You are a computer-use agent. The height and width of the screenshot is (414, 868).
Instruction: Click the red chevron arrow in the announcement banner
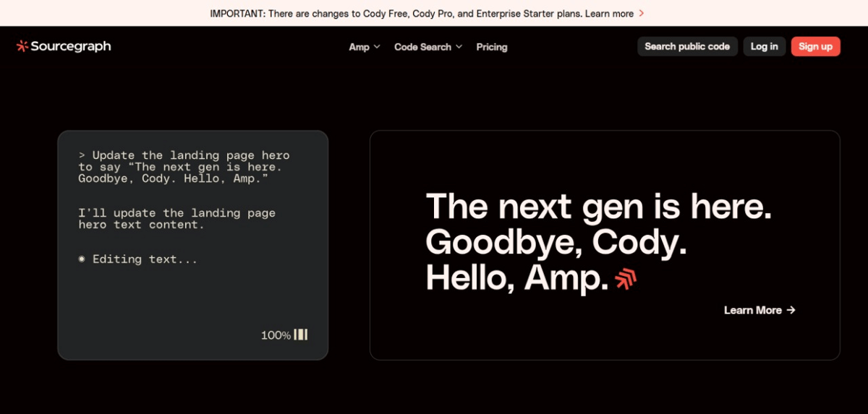(642, 14)
